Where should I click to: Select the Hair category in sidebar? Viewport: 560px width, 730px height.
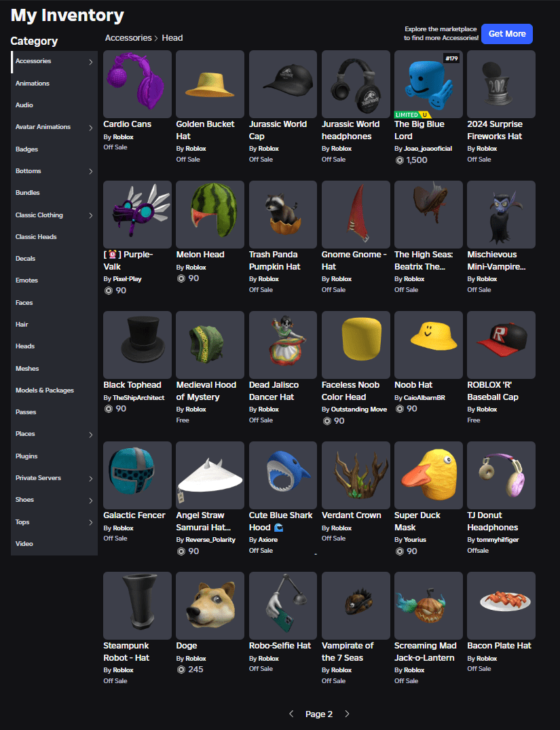[x=22, y=324]
